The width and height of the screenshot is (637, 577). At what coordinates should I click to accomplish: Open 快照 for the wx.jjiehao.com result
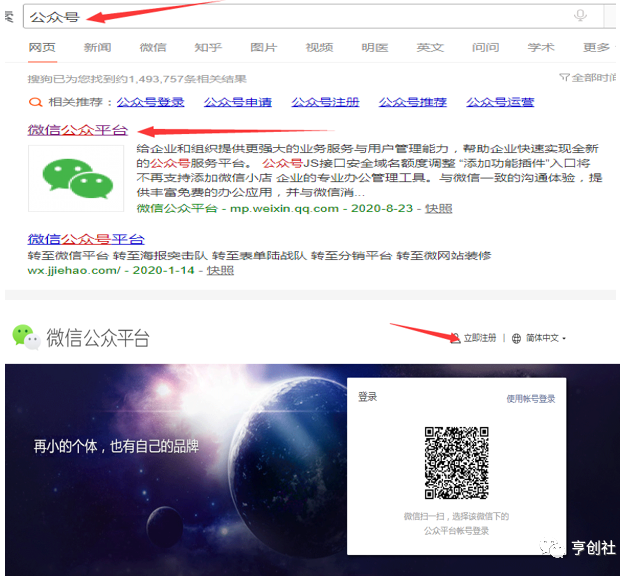220,270
